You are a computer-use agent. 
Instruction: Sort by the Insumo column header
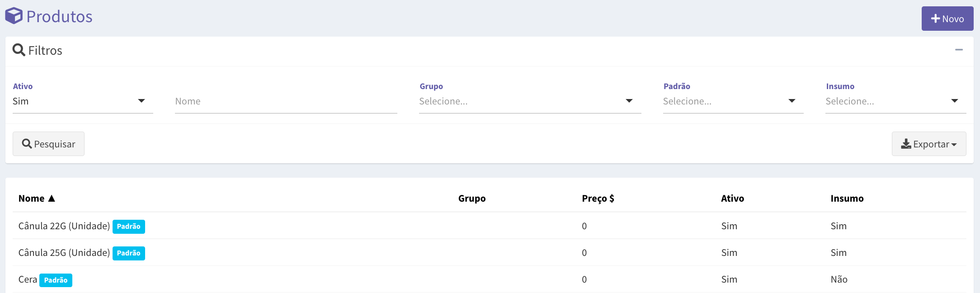847,198
